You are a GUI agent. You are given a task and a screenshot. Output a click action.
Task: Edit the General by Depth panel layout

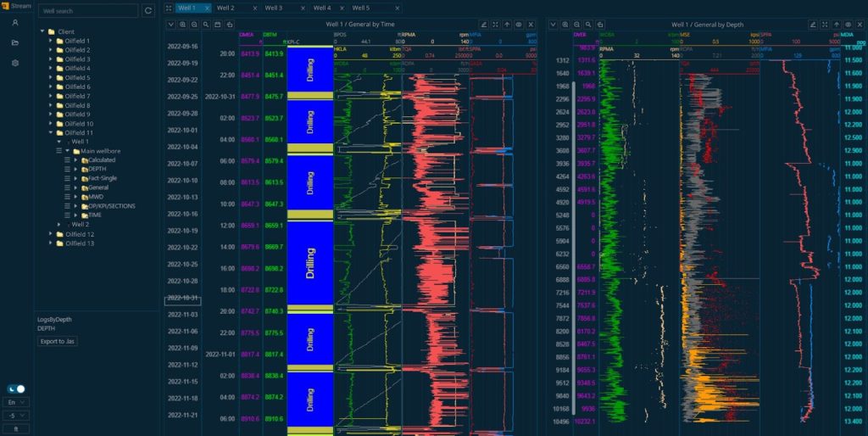[813, 25]
